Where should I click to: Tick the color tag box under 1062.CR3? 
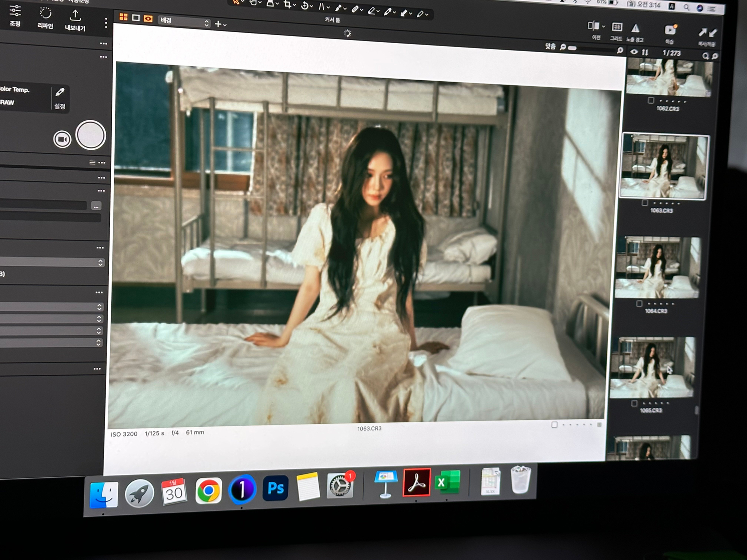coord(651,100)
